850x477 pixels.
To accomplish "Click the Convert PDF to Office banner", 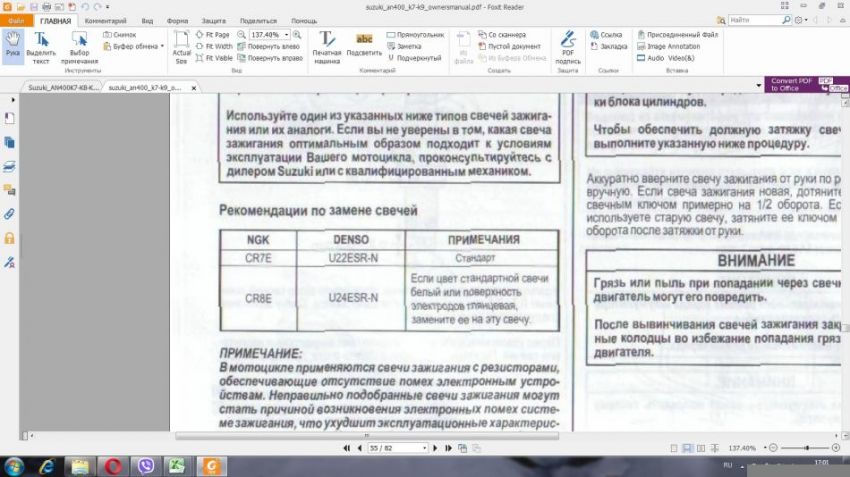I will (x=807, y=85).
